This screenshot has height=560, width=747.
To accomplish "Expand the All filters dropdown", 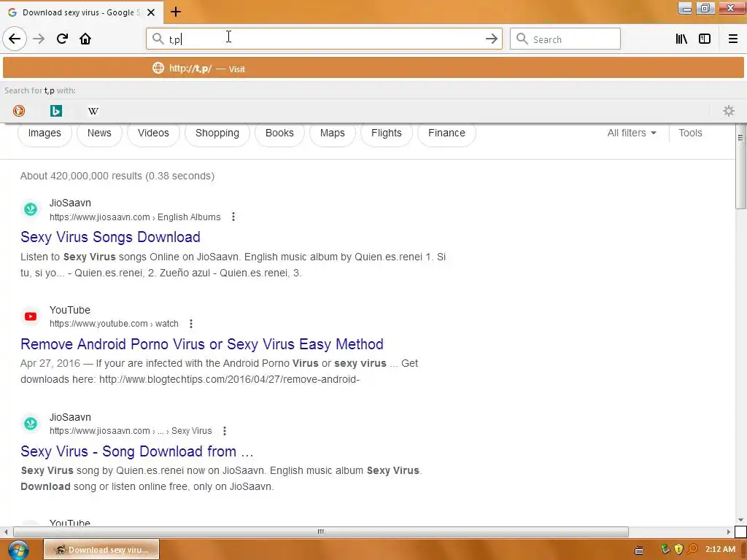I will [x=632, y=133].
